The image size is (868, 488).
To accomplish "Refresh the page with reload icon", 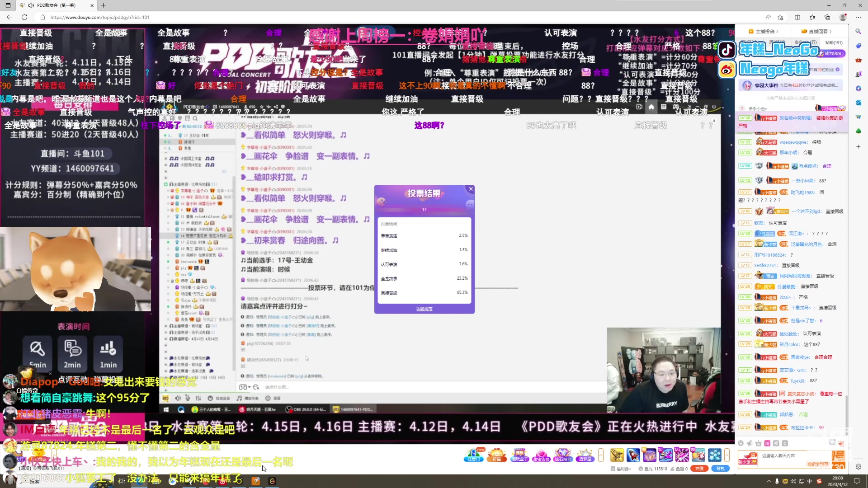I will 24,17.
